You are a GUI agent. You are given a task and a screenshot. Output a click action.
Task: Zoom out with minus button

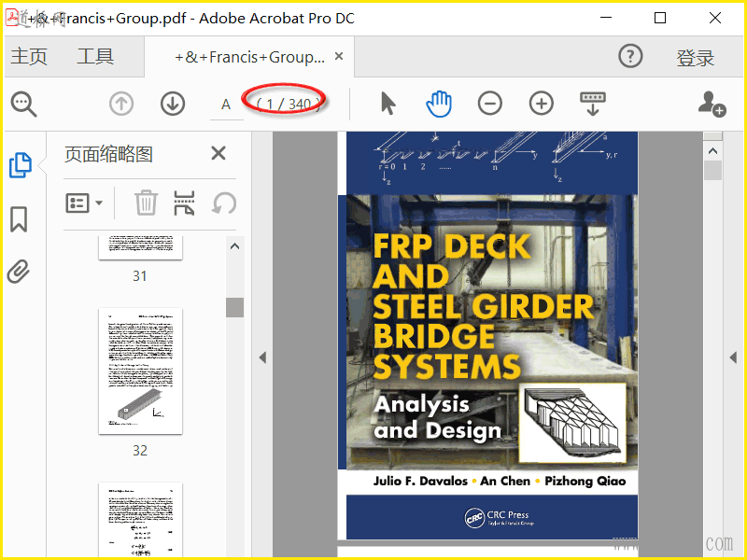click(x=489, y=104)
